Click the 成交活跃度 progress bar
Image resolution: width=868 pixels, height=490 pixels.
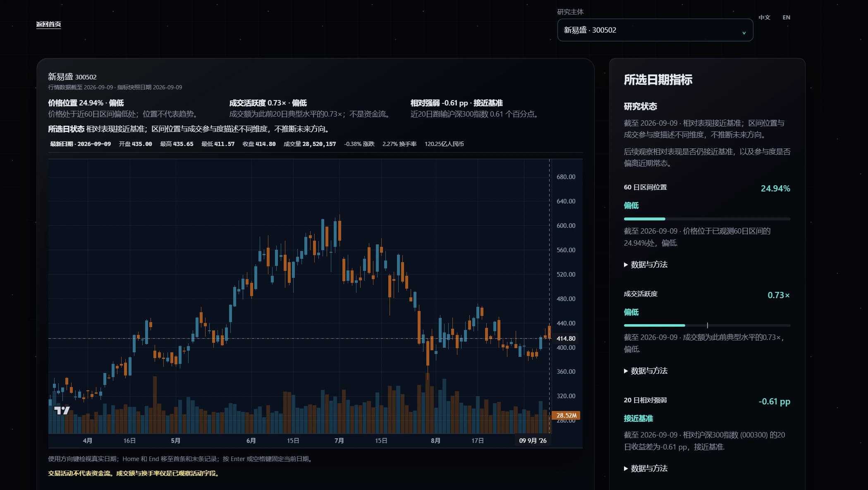click(x=707, y=325)
